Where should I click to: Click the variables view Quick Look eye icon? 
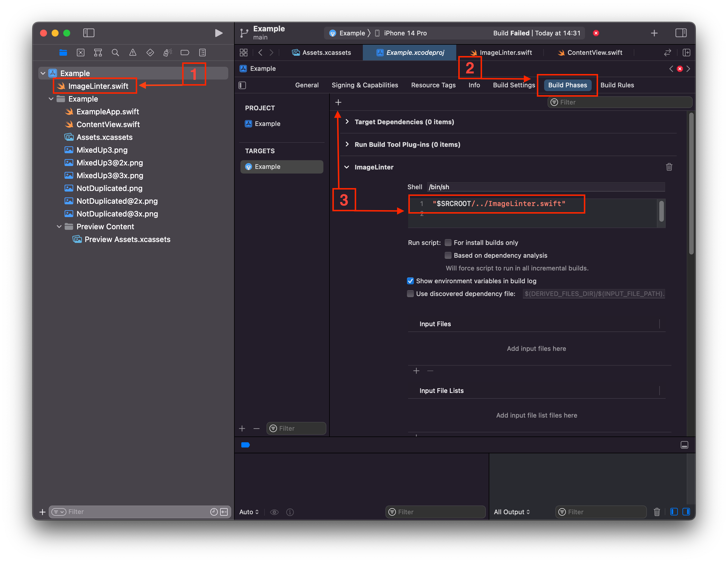point(274,512)
